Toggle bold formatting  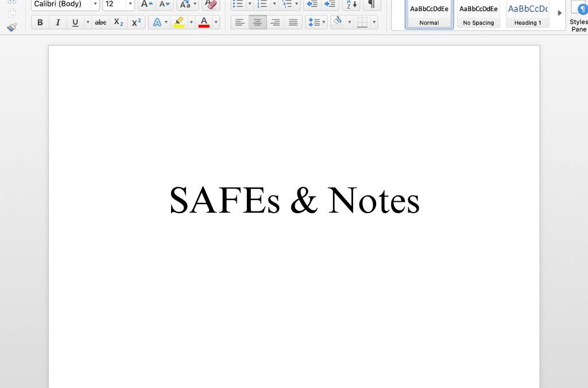tap(40, 22)
